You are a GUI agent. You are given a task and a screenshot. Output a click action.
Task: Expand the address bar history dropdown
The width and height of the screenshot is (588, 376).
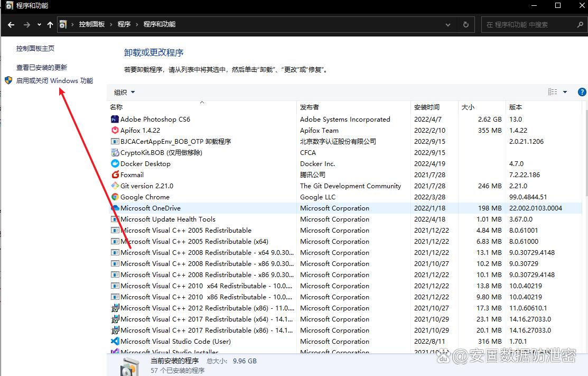pos(448,24)
